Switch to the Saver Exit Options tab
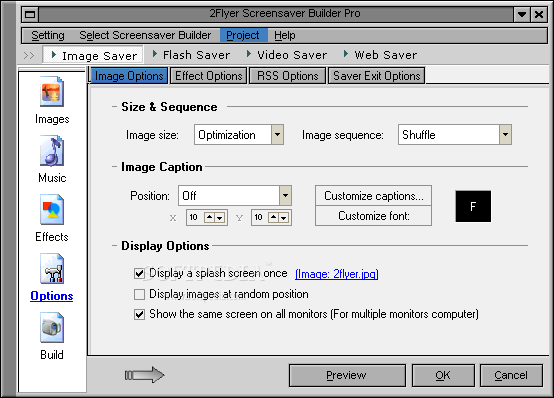Viewport: 554px width, 398px height. click(x=377, y=76)
